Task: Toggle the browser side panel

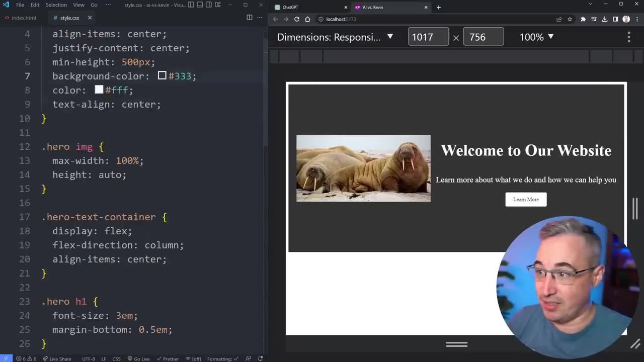Action: coord(615,19)
